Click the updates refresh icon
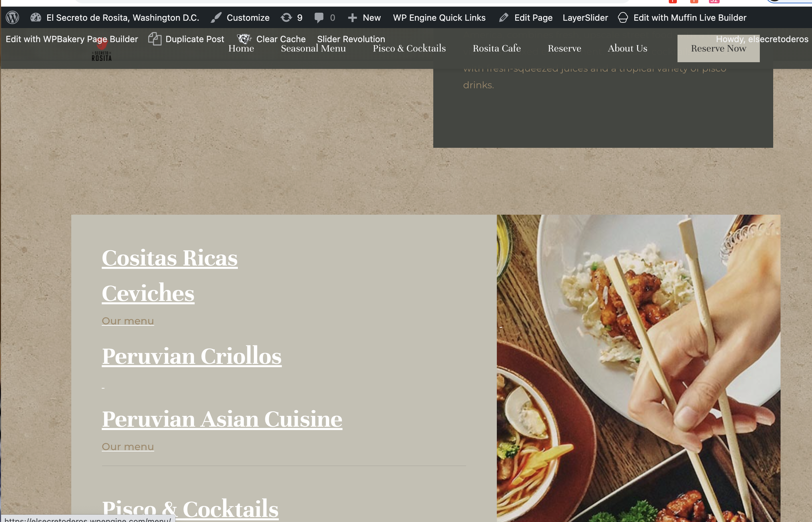This screenshot has height=522, width=812. click(x=286, y=18)
